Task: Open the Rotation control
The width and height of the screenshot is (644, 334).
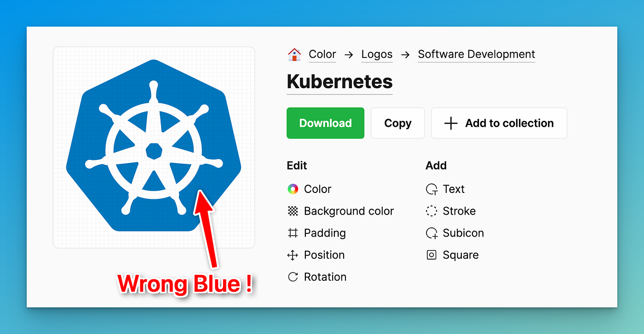Action: pyautogui.click(x=325, y=277)
